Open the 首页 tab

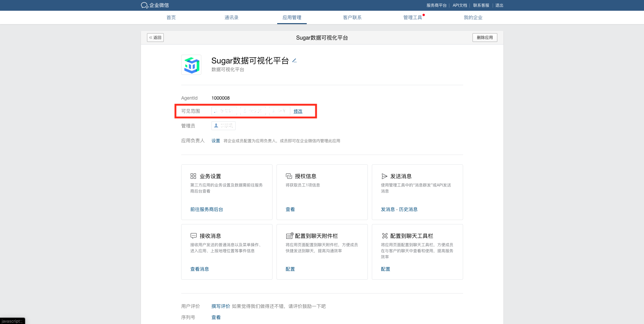171,17
